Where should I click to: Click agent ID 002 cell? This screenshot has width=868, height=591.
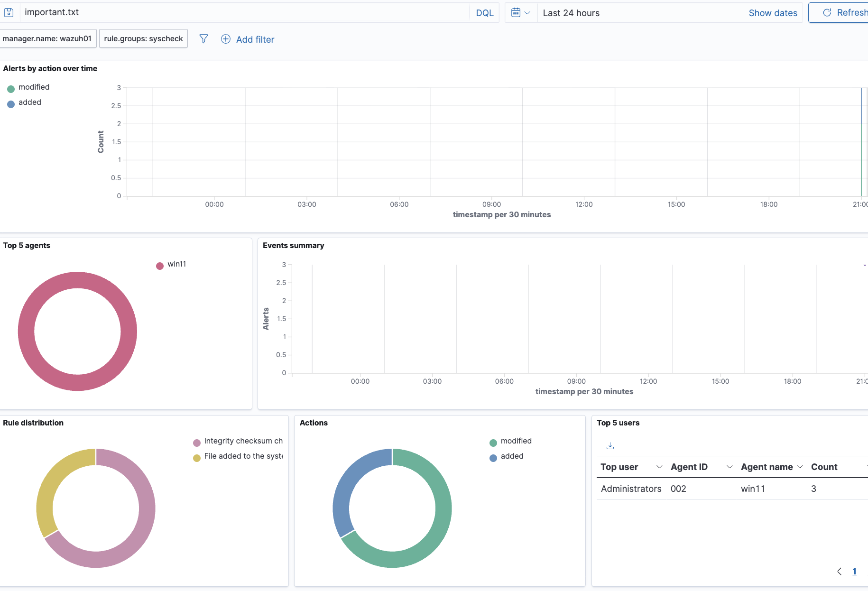pos(678,489)
